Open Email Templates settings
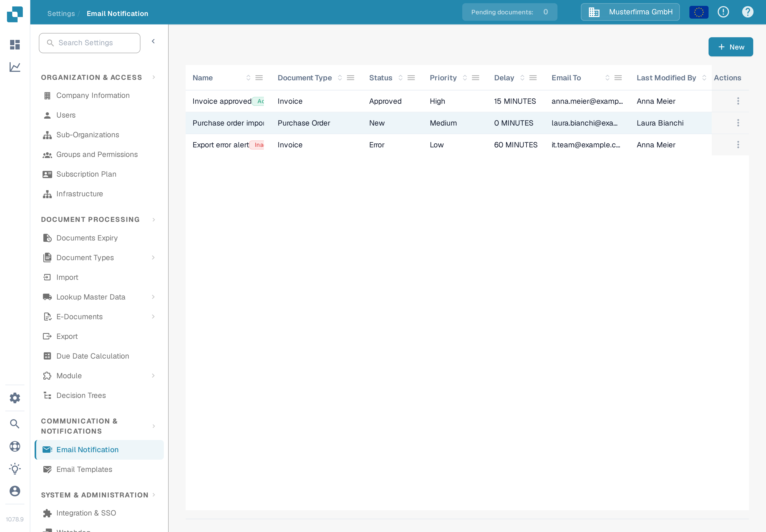 [x=99, y=469]
